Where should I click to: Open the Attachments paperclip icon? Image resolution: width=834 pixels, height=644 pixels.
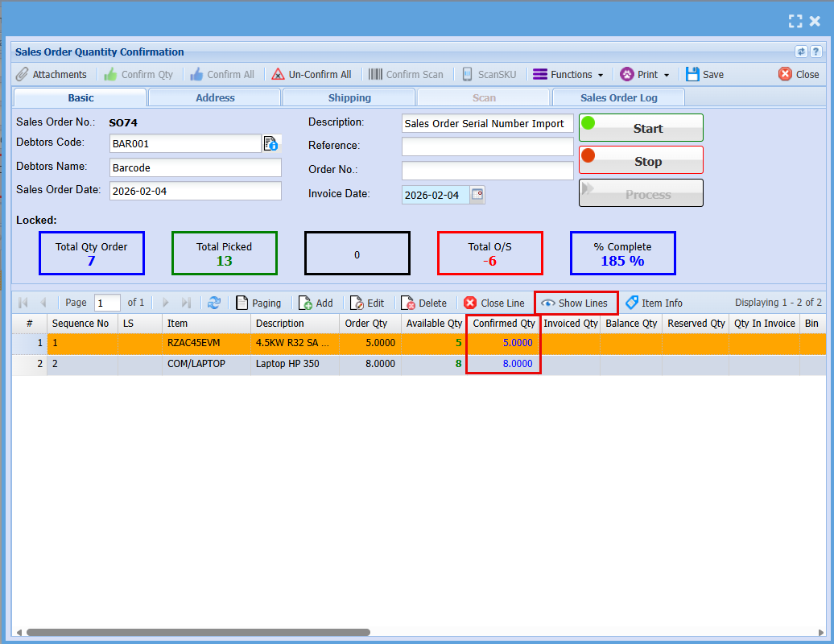coord(23,74)
